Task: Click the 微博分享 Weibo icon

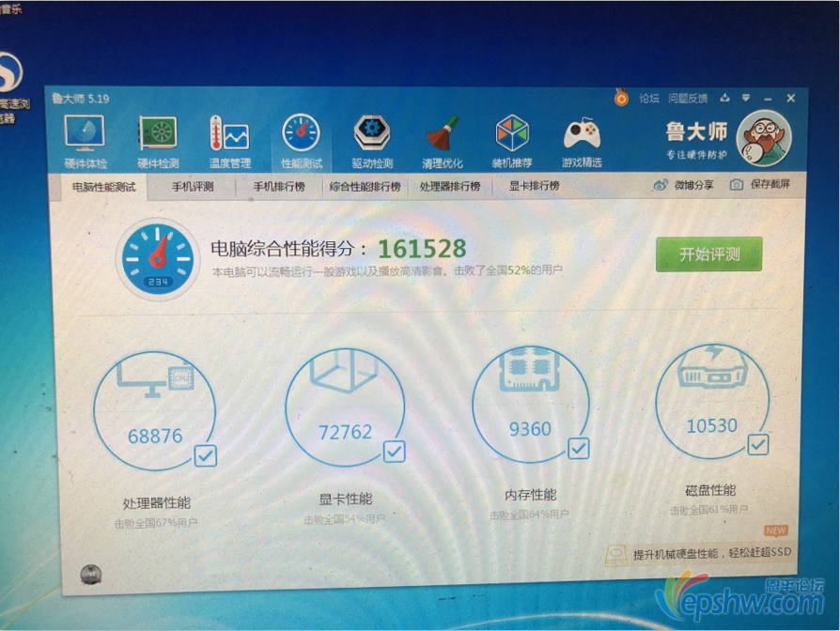Action: pos(661,185)
